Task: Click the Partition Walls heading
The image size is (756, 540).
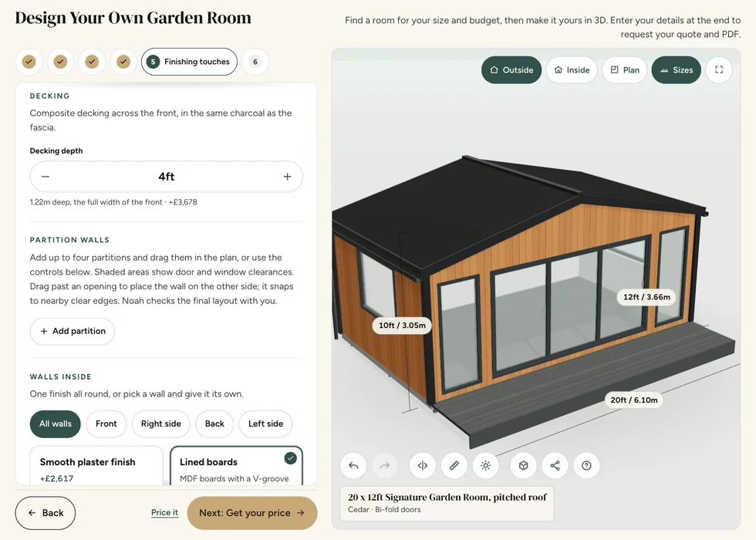Action: point(69,240)
